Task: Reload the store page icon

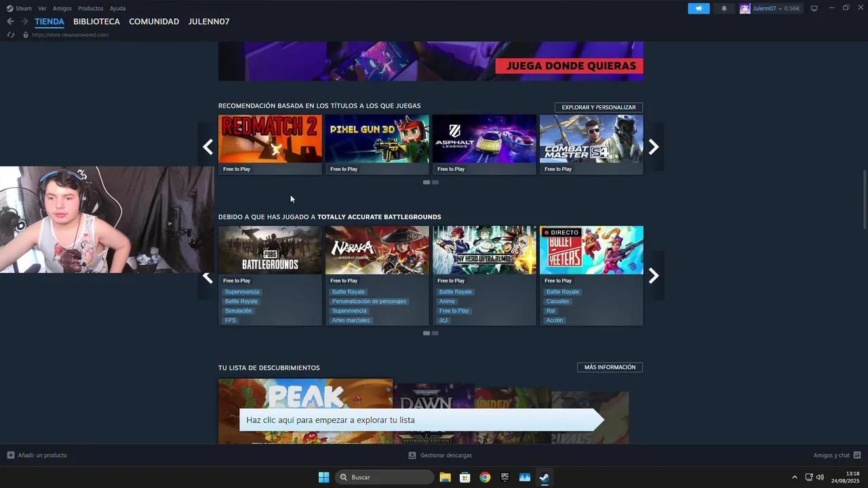Action: coord(10,35)
